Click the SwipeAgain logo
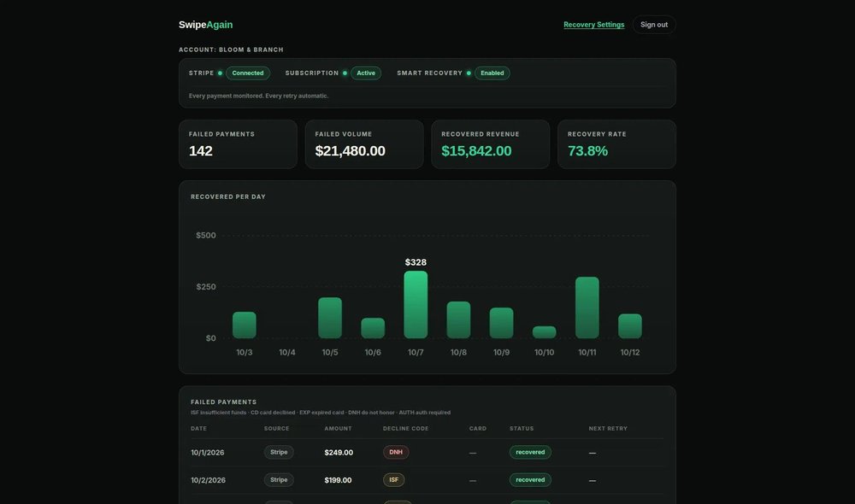The image size is (855, 504). 205,25
